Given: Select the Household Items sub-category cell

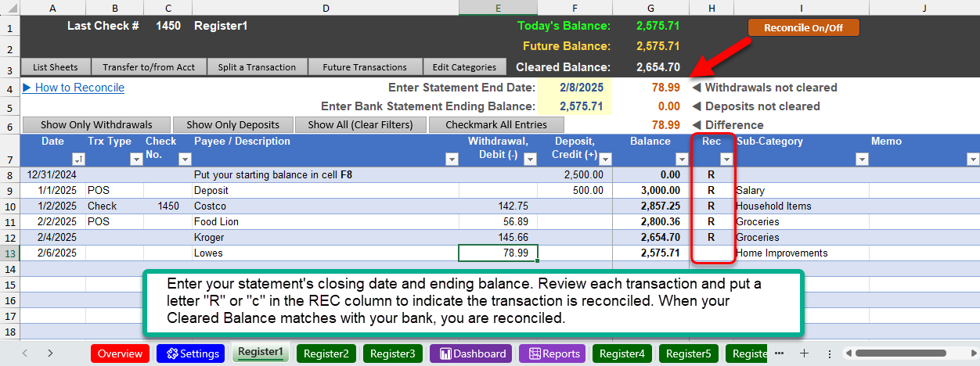Looking at the screenshot, I should 802,206.
